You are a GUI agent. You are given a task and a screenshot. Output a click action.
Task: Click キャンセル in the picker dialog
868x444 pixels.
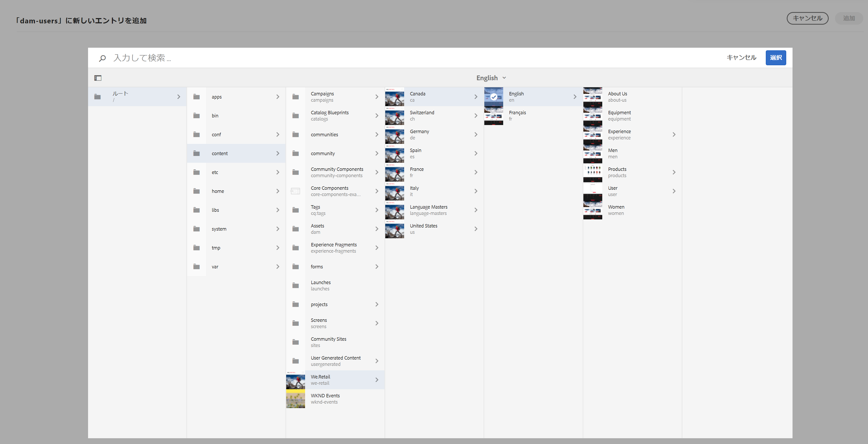click(x=741, y=58)
